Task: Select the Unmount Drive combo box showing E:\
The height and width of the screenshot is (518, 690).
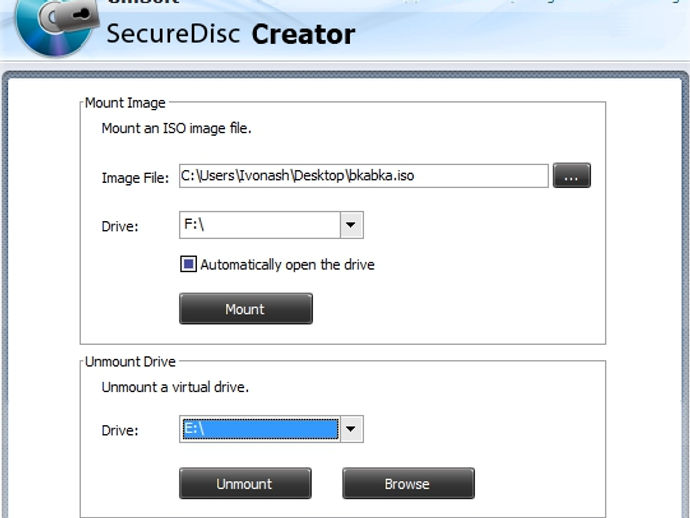Action: (x=271, y=429)
